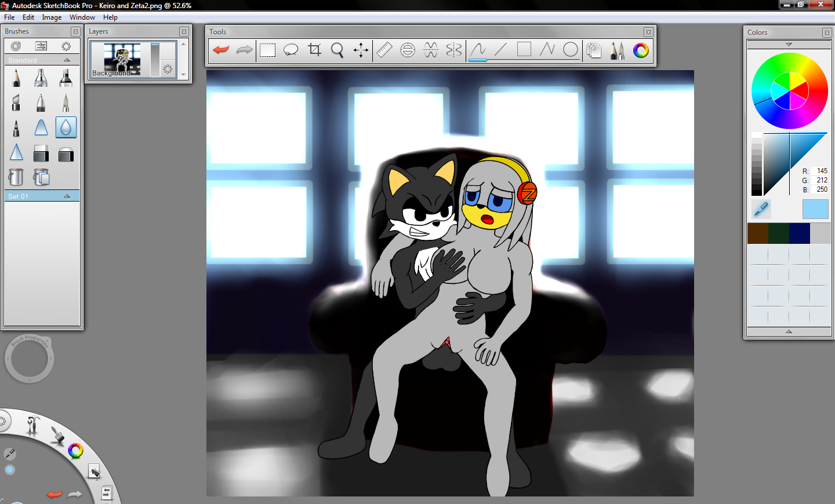Select the Background layer thumbnail
835x504 pixels.
pos(122,59)
